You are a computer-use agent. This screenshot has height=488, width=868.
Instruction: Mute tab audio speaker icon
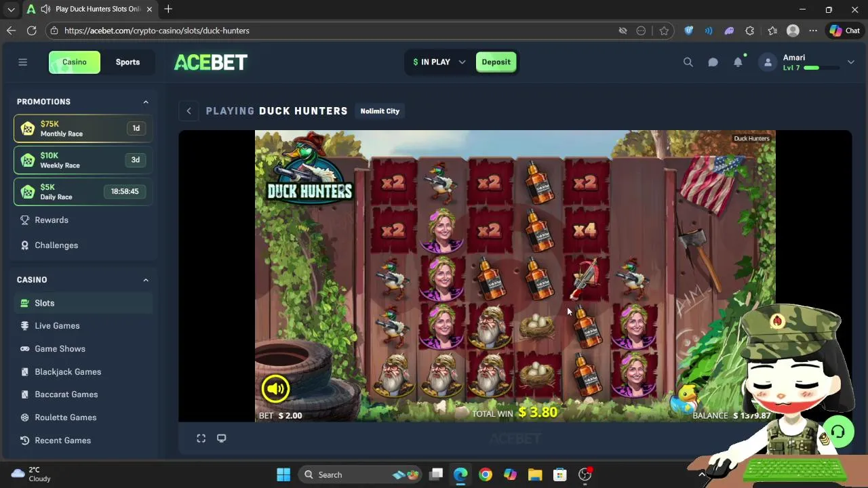(x=45, y=9)
